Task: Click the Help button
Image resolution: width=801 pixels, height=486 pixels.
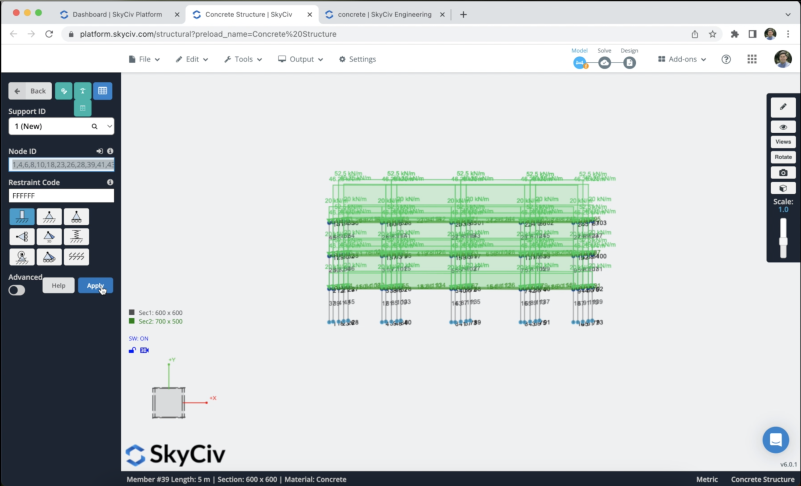Action: click(x=58, y=285)
